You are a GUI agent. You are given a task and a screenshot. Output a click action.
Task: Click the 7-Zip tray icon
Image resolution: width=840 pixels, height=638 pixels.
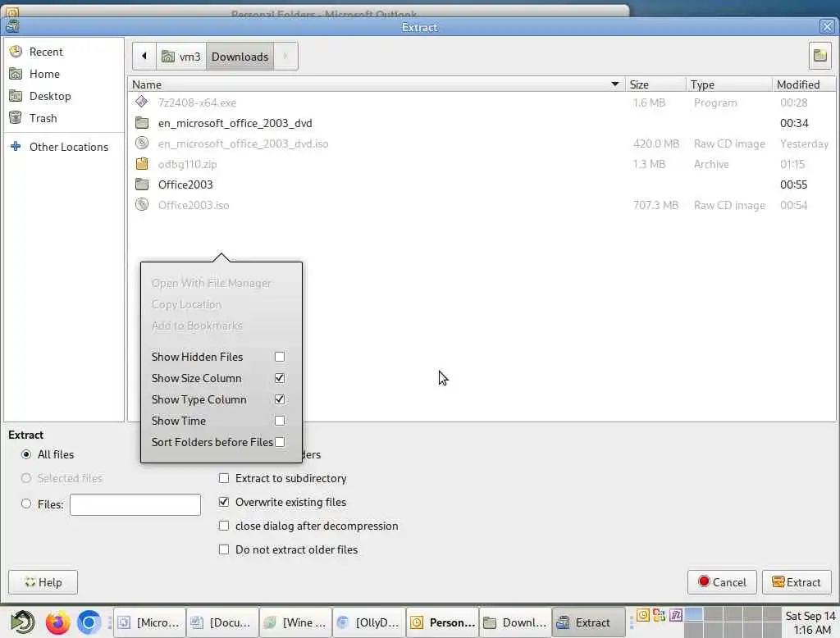pyautogui.click(x=676, y=615)
